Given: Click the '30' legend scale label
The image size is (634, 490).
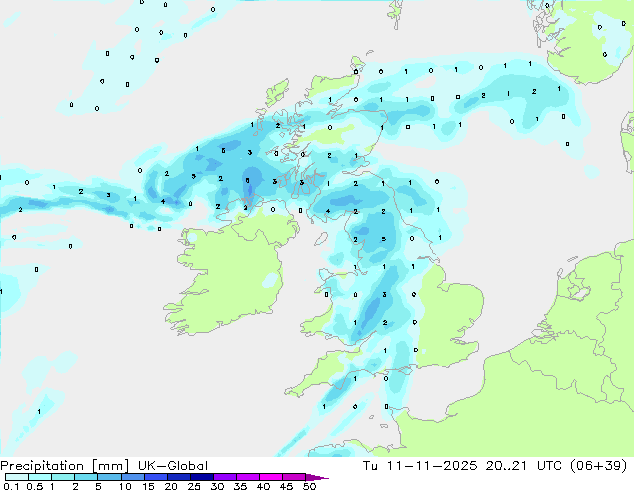Looking at the screenshot, I should coord(217,486).
